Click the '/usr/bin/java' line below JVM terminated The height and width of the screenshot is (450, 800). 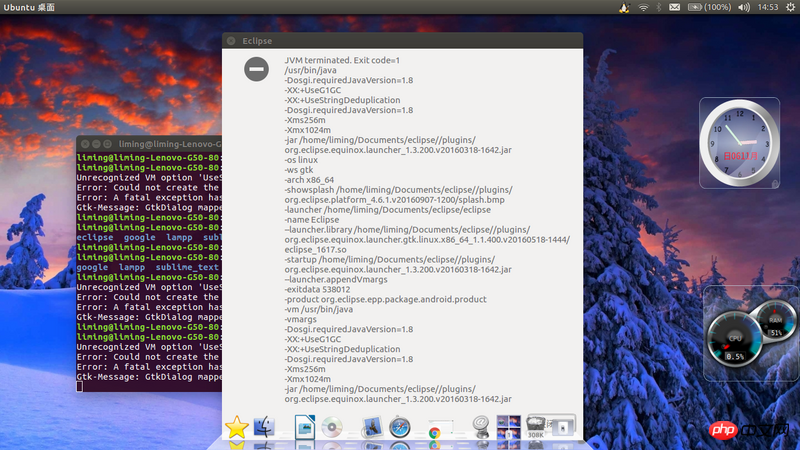(x=310, y=70)
